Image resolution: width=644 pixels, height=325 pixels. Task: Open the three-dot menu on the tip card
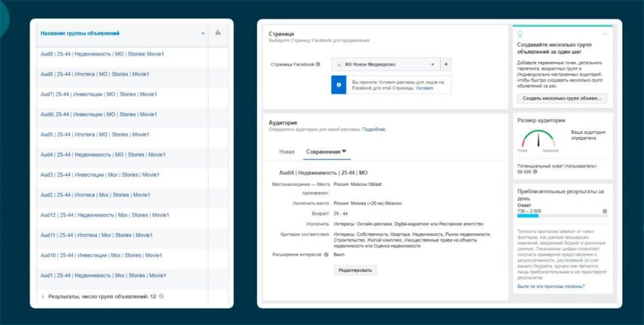pyautogui.click(x=605, y=34)
